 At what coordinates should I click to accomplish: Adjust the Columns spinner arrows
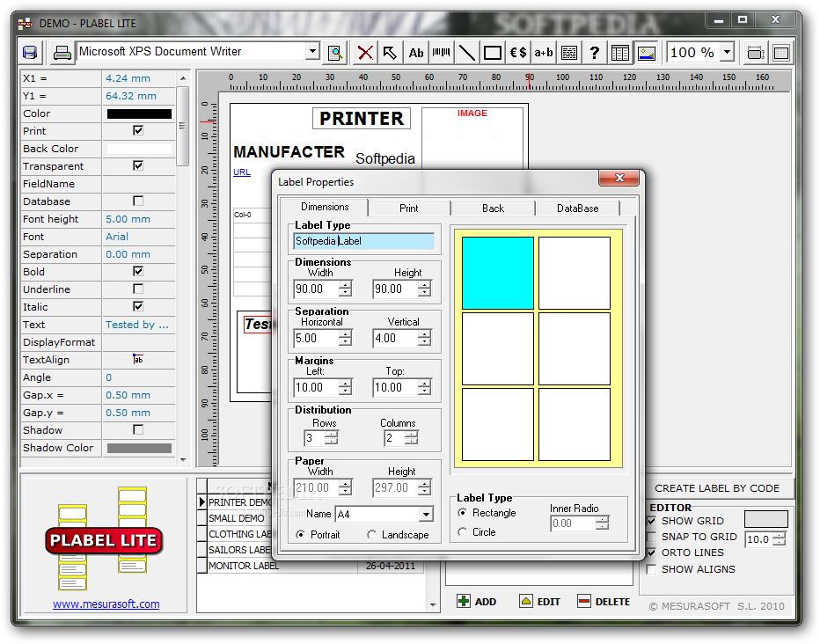pos(412,437)
